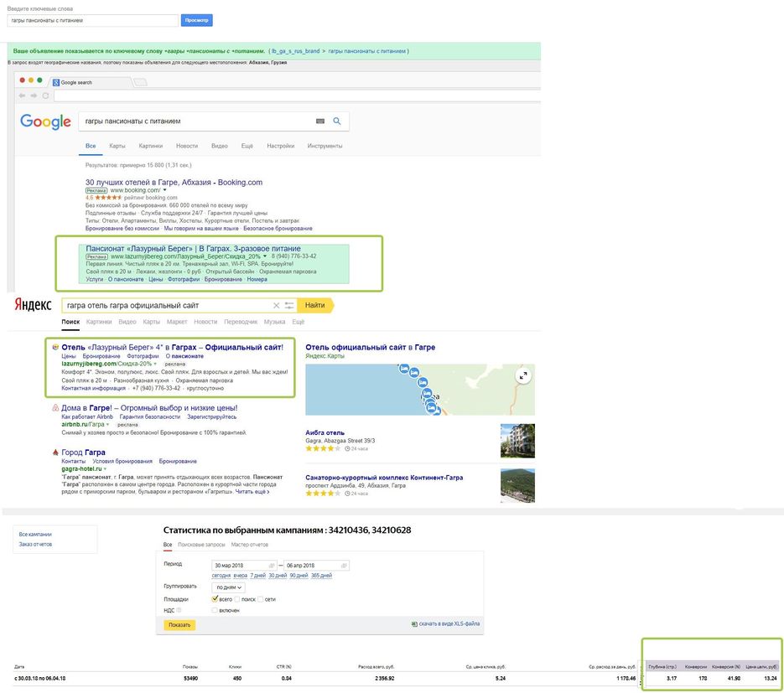The width and height of the screenshot is (784, 693).
Task: Toggle the НДС включен checkbox
Action: 215,611
